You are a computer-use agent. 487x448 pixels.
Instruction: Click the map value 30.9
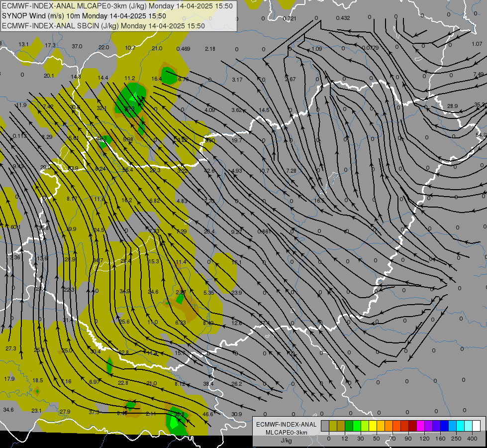pos(237,414)
